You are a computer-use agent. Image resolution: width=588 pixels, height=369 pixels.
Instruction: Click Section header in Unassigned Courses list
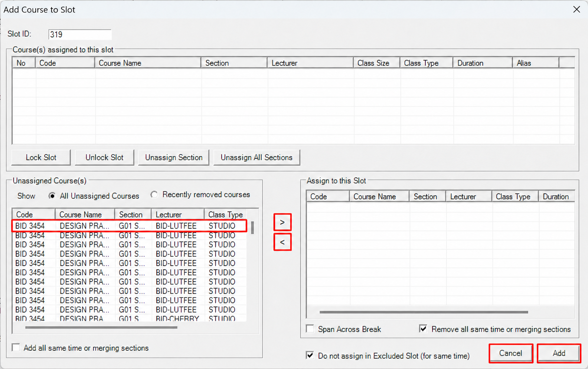(133, 214)
